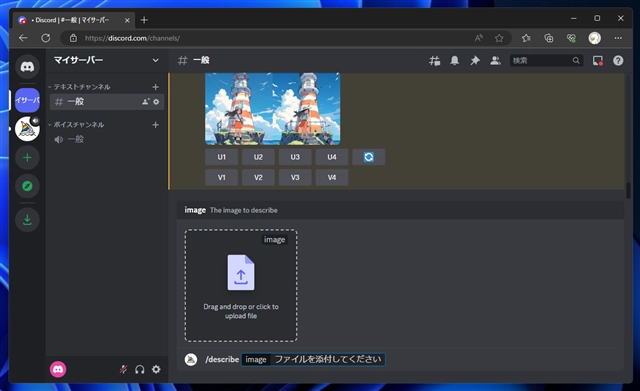
Task: Create variations with V4 button
Action: tap(332, 178)
